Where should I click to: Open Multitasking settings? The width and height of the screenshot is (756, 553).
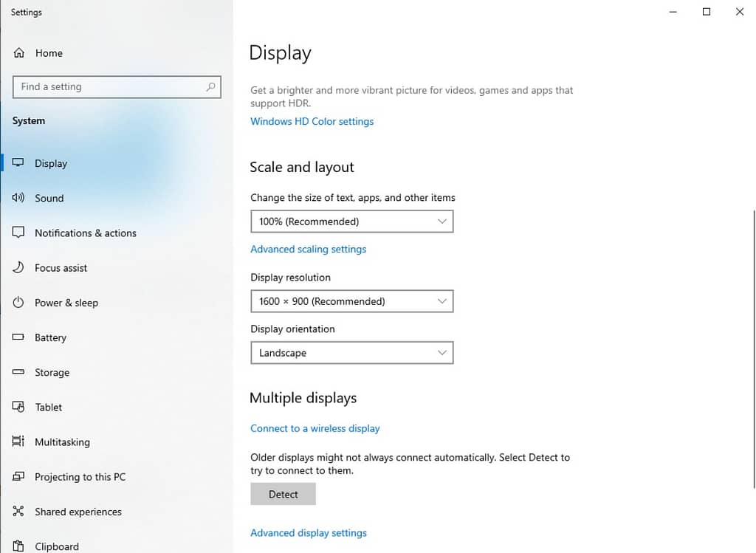[x=62, y=442]
